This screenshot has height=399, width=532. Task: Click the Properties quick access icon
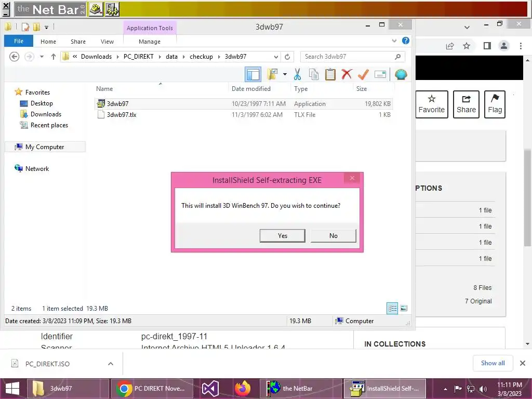point(25,27)
